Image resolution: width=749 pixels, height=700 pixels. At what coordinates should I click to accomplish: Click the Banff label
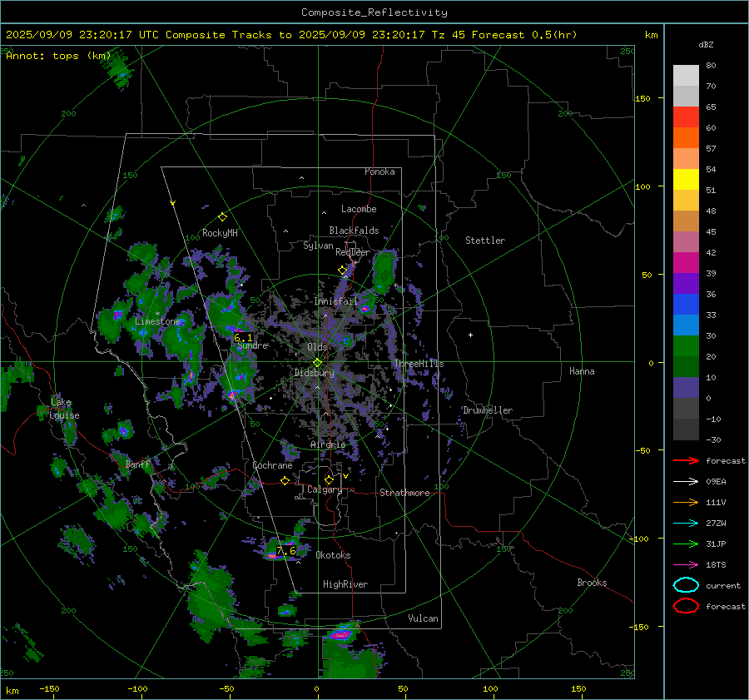click(137, 464)
